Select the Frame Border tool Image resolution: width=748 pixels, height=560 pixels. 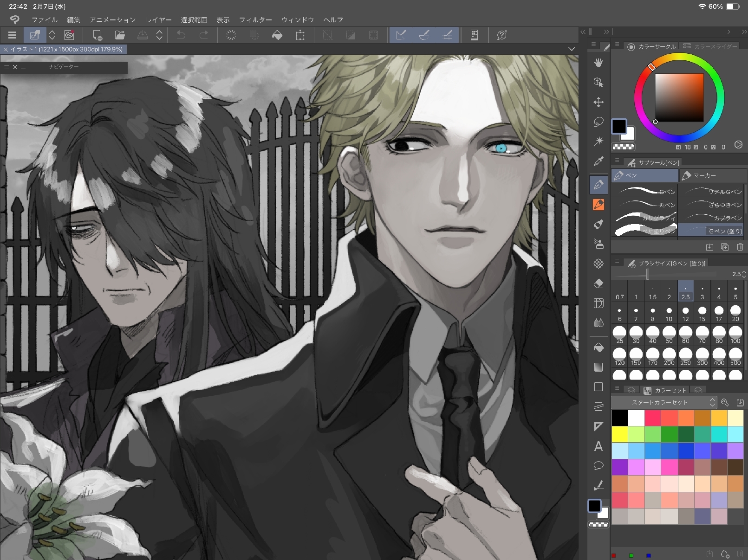pyautogui.click(x=598, y=407)
